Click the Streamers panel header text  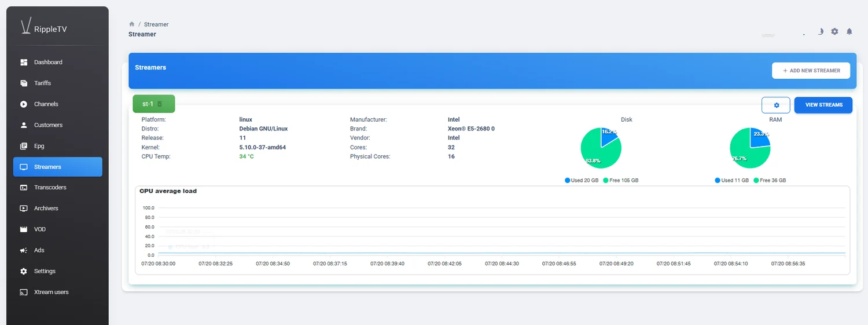[x=150, y=68]
